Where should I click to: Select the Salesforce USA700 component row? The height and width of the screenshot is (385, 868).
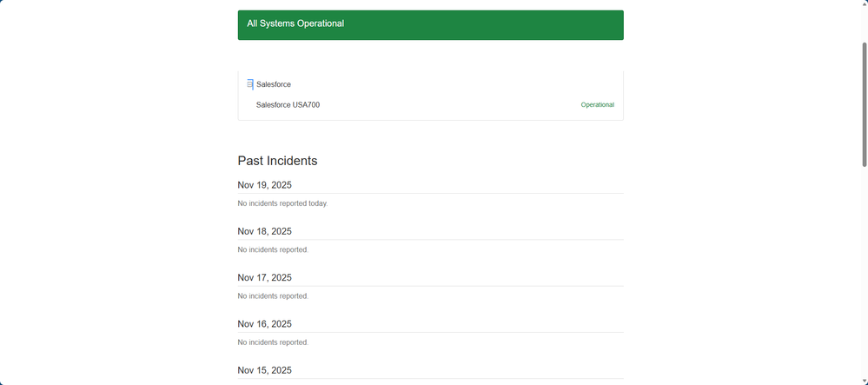[431, 104]
